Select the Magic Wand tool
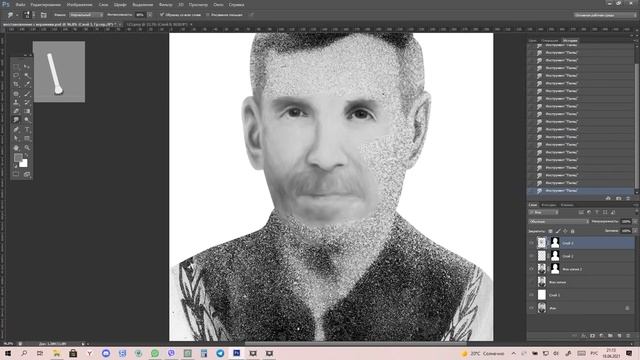This screenshot has height=360, width=640. coord(27,76)
